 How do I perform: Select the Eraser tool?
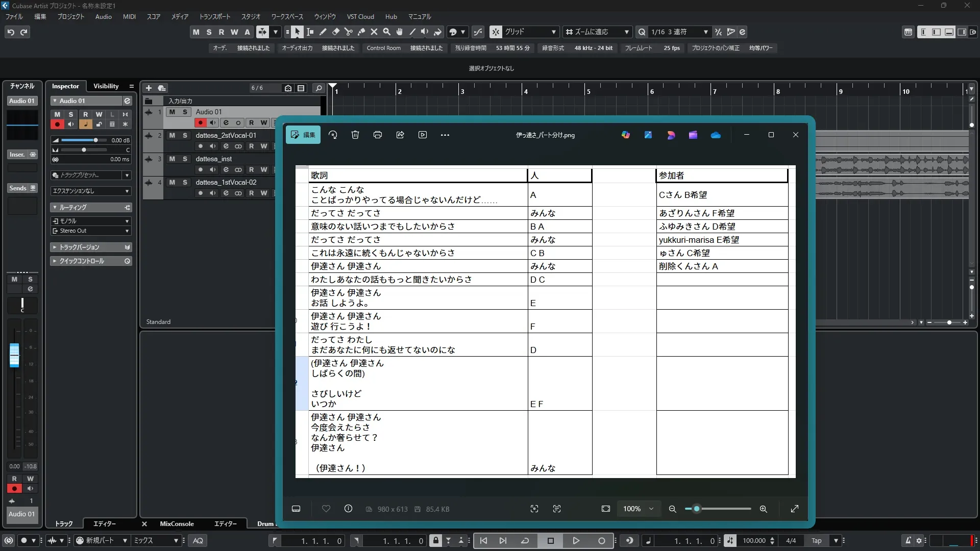336,32
